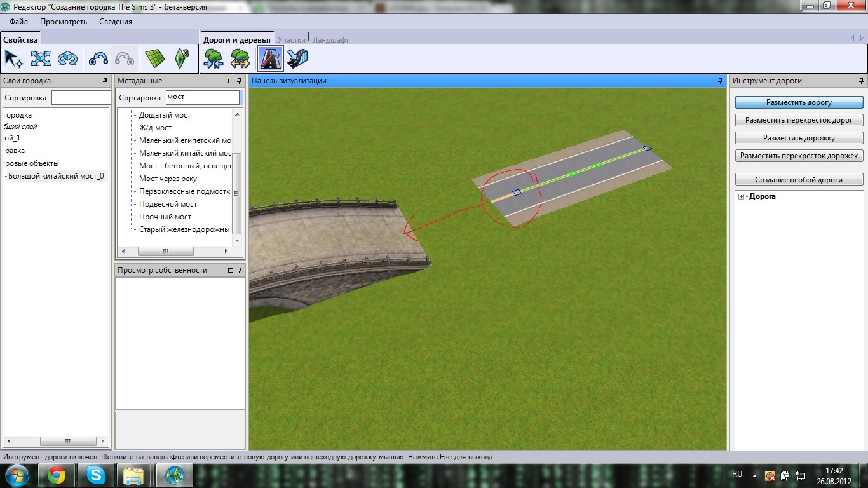
Task: Click the undo arrow icon
Action: tap(98, 59)
